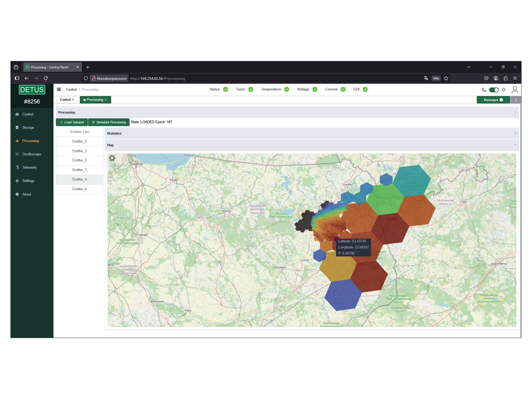Click the Niezabezpieczone security label
Image resolution: width=532 pixels, height=399 pixels.
[109, 78]
